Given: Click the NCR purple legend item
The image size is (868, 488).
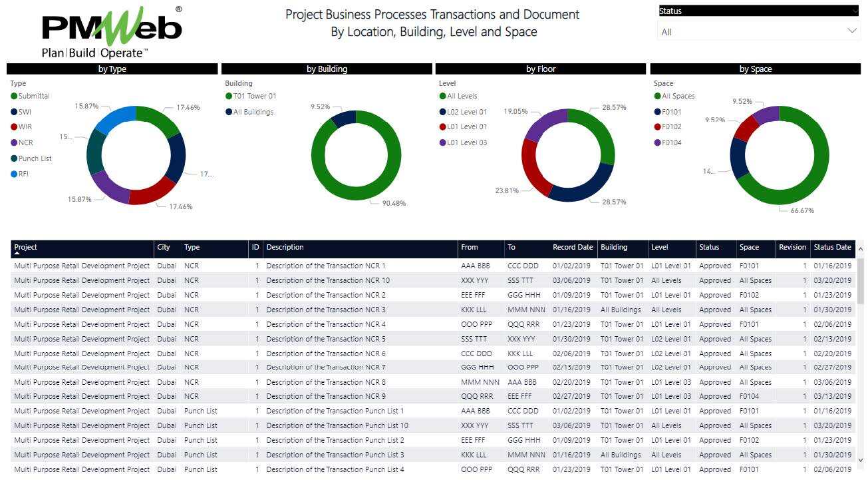Looking at the screenshot, I should [x=25, y=142].
